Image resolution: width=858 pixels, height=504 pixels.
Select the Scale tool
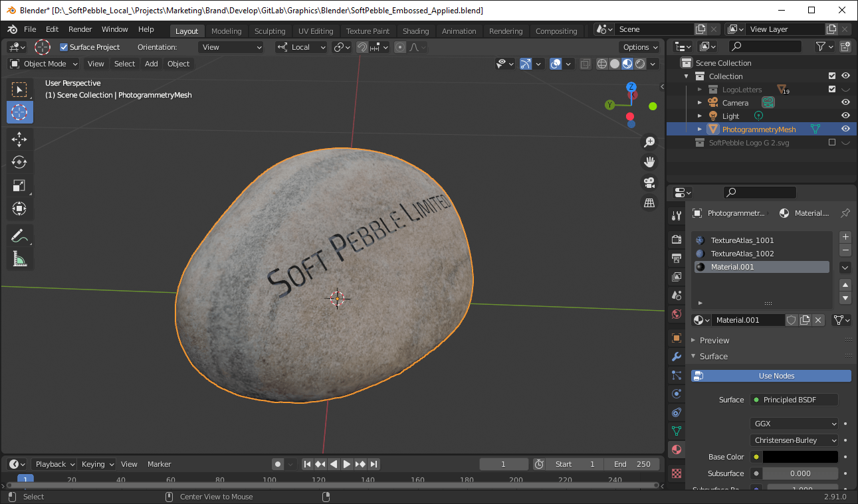tap(19, 185)
